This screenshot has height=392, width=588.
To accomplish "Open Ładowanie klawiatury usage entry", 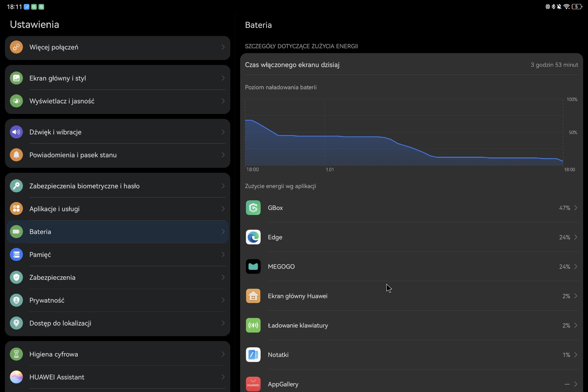I will click(x=412, y=325).
